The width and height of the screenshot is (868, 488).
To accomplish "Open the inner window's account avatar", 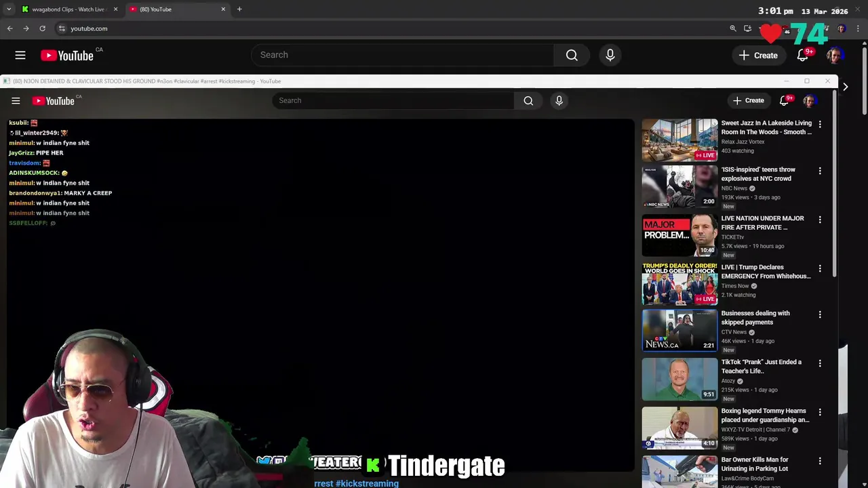I will point(809,101).
